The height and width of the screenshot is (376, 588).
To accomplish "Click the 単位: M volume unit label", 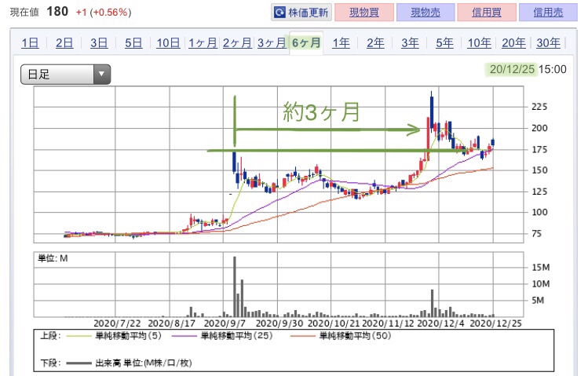I will click(x=53, y=258).
